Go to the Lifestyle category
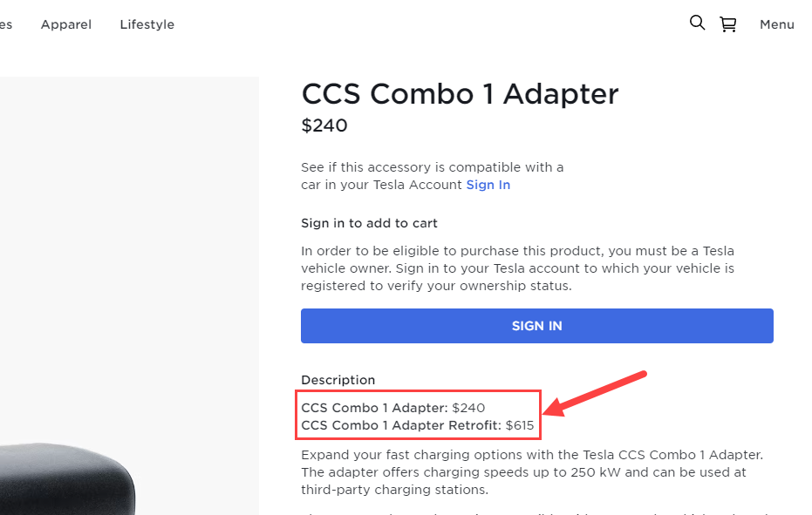Image resolution: width=812 pixels, height=515 pixels. pos(147,24)
